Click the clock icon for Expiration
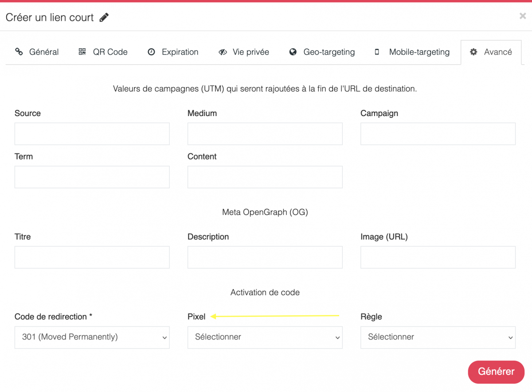Image resolution: width=532 pixels, height=392 pixels. 151,52
